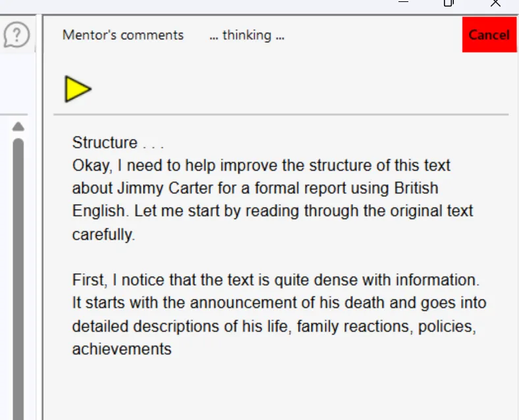The width and height of the screenshot is (519, 420).
Task: Click the window restore button
Action: point(449,3)
